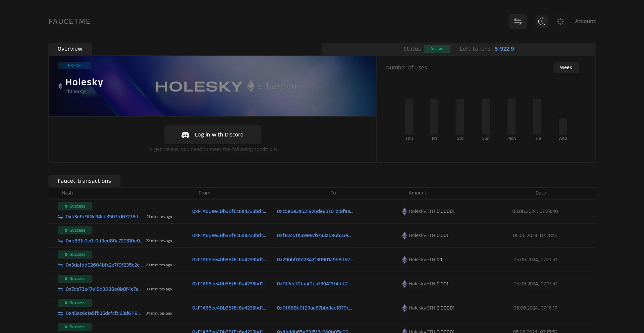Click the Thu bar in usage chart
Image resolution: width=644 pixels, height=333 pixels.
coord(409,116)
